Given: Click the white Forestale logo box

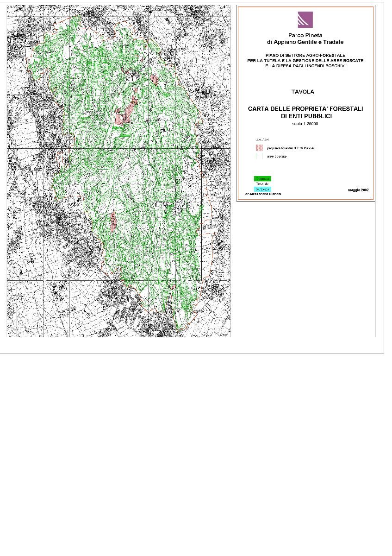Looking at the screenshot, I should pos(262,184).
